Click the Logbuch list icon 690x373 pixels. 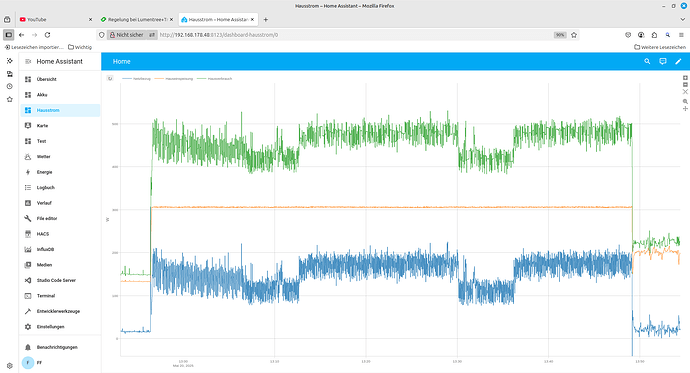tap(28, 187)
